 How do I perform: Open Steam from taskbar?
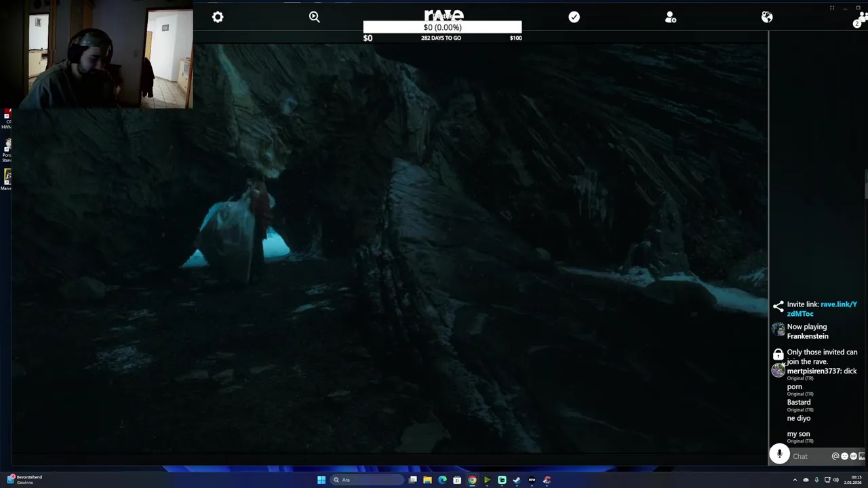point(517,480)
